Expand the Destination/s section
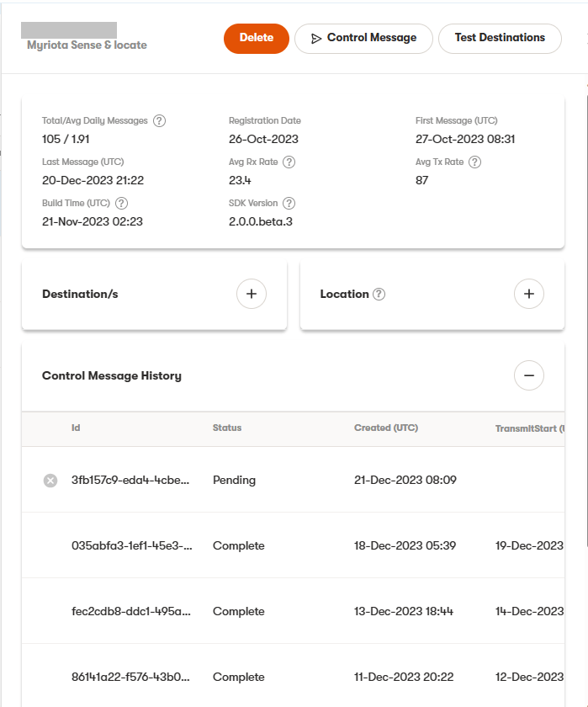 [x=251, y=294]
